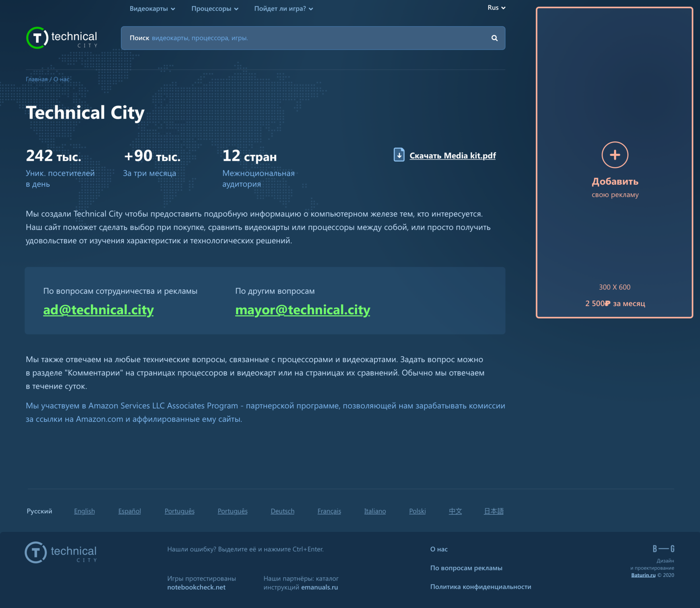The height and width of the screenshot is (608, 700).
Task: Click the О нас breadcrumb item
Action: click(x=62, y=79)
